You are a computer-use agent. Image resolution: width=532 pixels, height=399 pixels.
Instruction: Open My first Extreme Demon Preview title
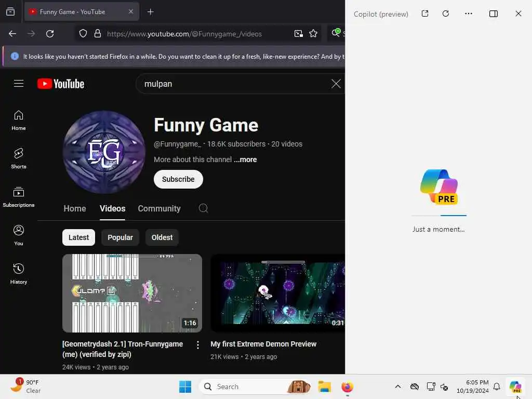tap(263, 344)
